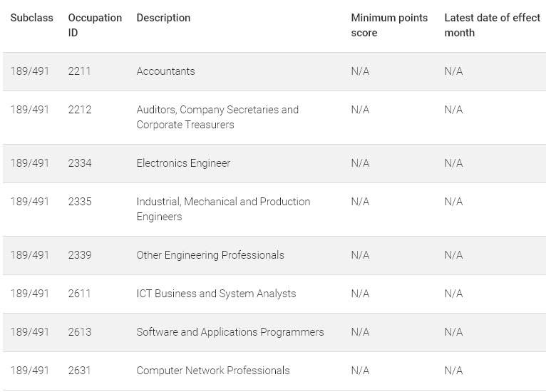
Task: Select occupation ID 2611 cell
Action: point(79,294)
